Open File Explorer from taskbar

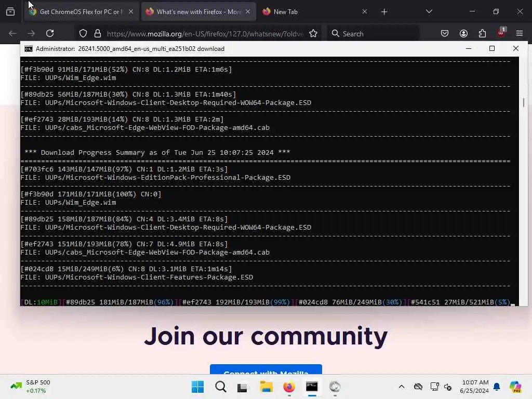point(267,387)
